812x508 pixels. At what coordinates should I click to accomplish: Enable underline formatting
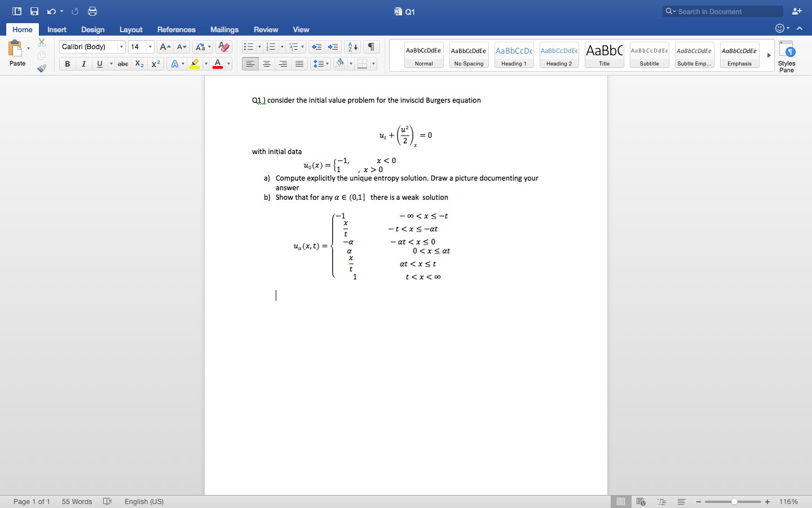point(99,64)
